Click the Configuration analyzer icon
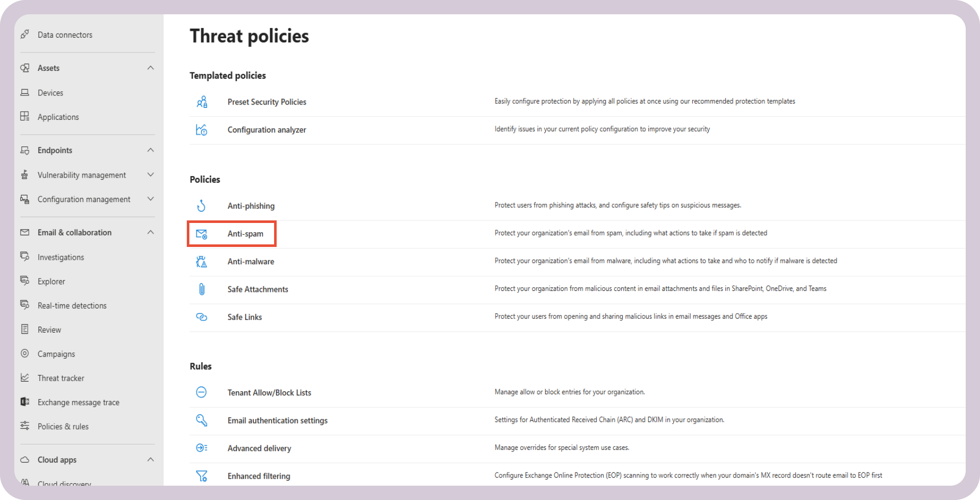980x500 pixels. pos(202,130)
